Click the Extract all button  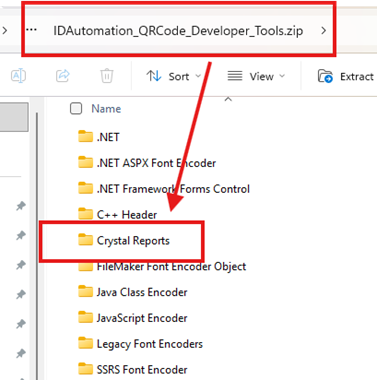(x=347, y=77)
